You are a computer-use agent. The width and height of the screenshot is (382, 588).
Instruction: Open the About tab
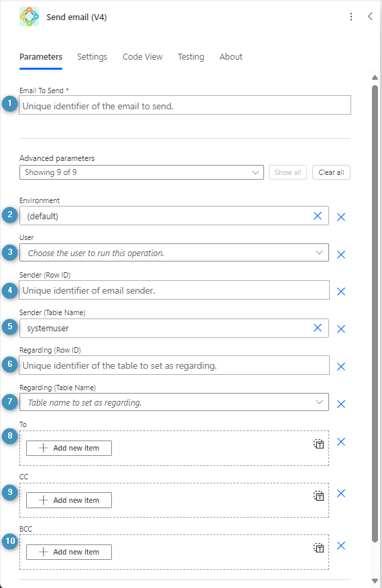coord(231,56)
